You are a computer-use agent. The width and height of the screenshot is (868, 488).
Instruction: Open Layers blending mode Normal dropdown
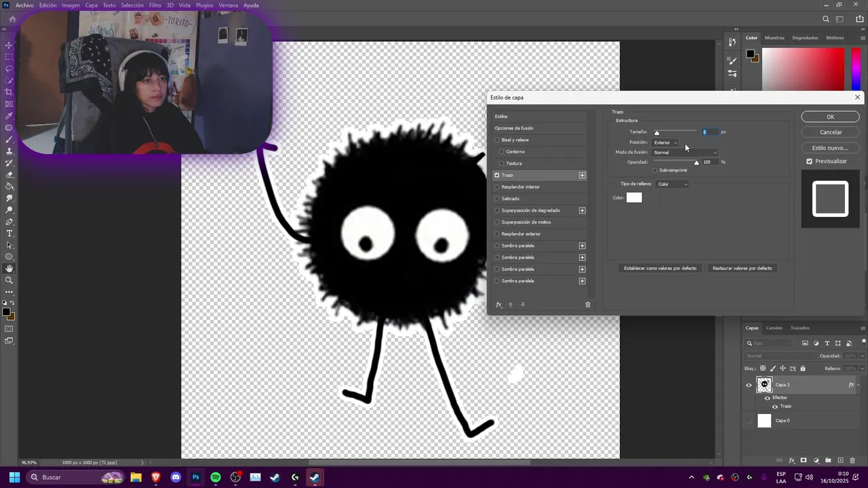coord(781,356)
